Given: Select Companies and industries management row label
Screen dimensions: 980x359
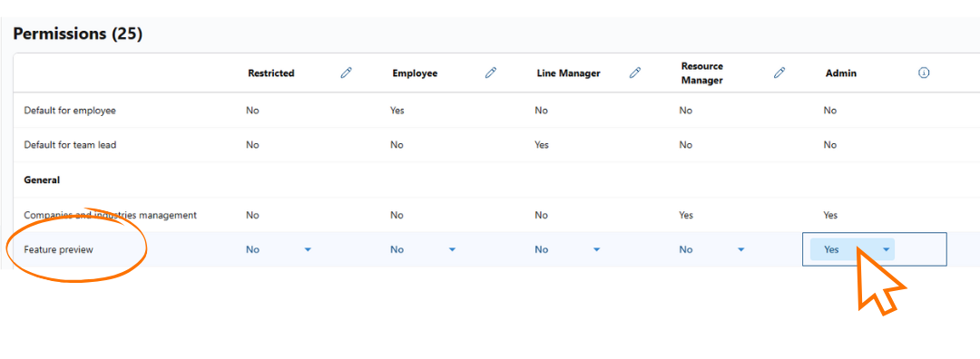Looking at the screenshot, I should (110, 215).
